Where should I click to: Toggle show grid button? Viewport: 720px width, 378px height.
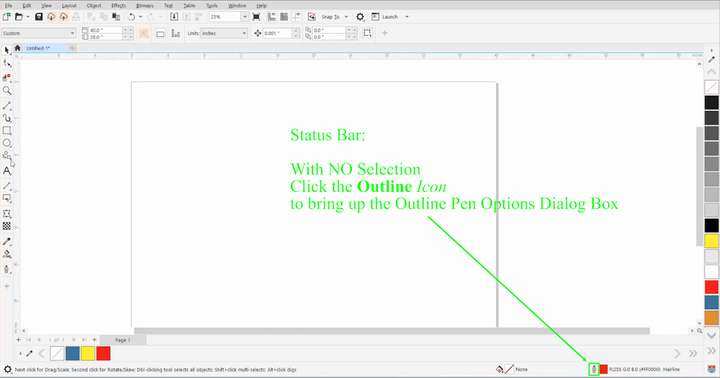pyautogui.click(x=284, y=17)
